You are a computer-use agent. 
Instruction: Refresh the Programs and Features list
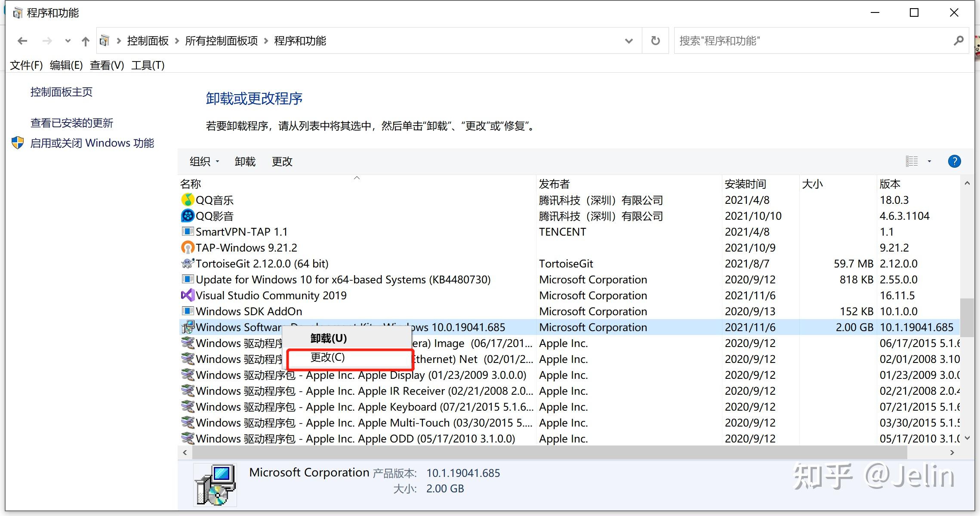pos(655,41)
